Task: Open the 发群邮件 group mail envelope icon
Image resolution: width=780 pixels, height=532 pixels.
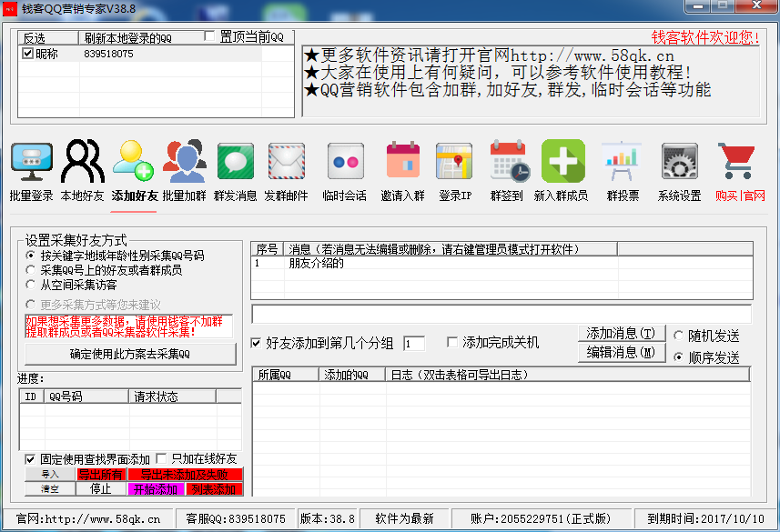Action: click(287, 161)
